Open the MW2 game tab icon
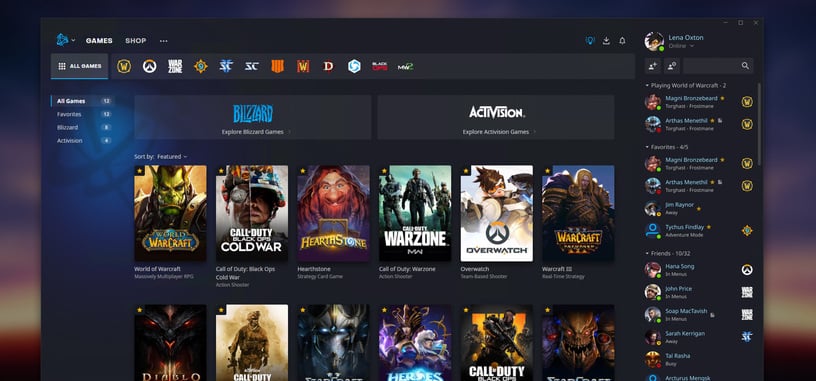 [x=405, y=67]
